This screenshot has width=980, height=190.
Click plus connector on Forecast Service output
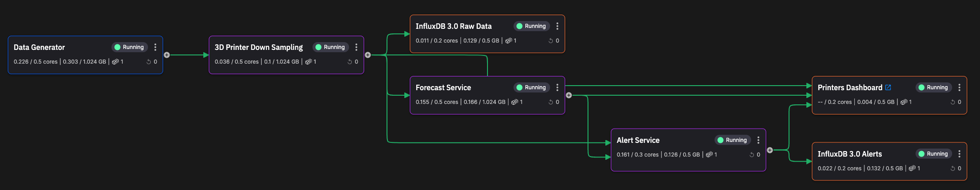[x=569, y=95]
